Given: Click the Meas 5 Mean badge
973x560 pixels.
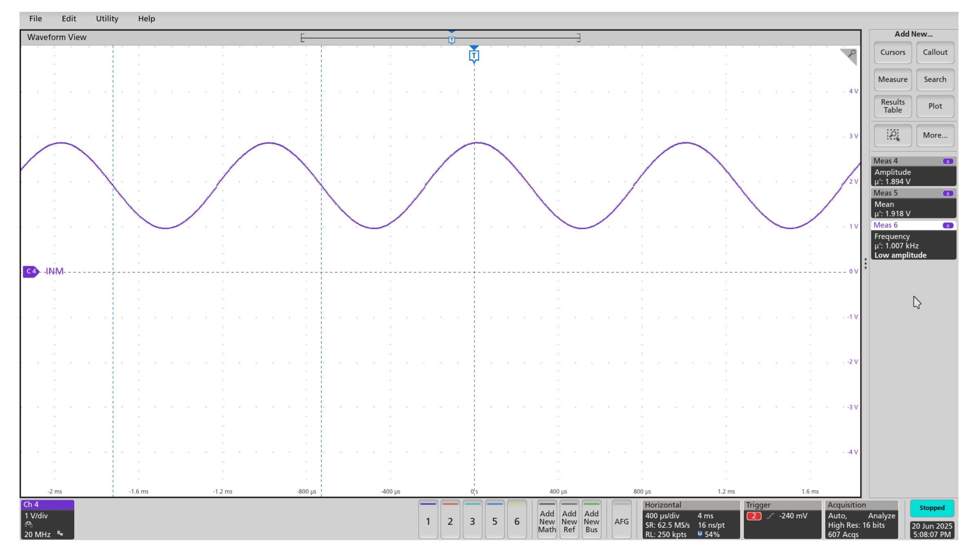Looking at the screenshot, I should click(x=913, y=204).
